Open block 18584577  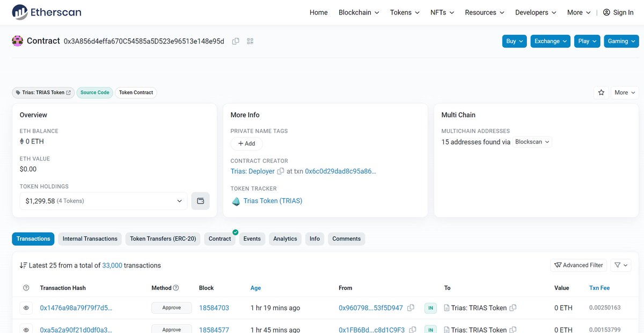click(214, 329)
